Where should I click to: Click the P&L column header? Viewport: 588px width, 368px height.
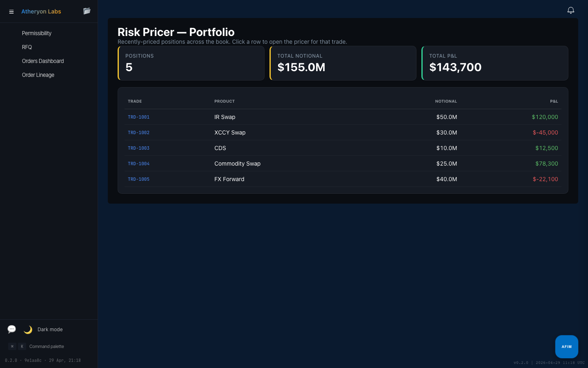(x=554, y=101)
